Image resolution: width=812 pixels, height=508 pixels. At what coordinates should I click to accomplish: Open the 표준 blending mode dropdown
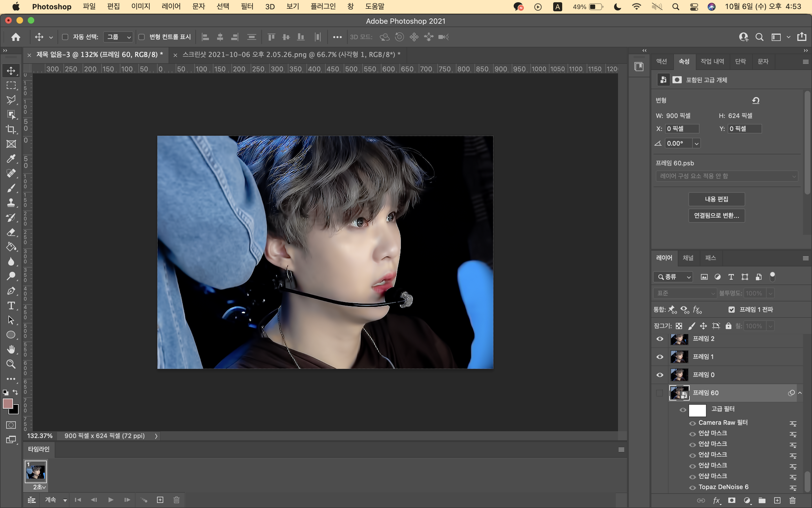point(685,293)
